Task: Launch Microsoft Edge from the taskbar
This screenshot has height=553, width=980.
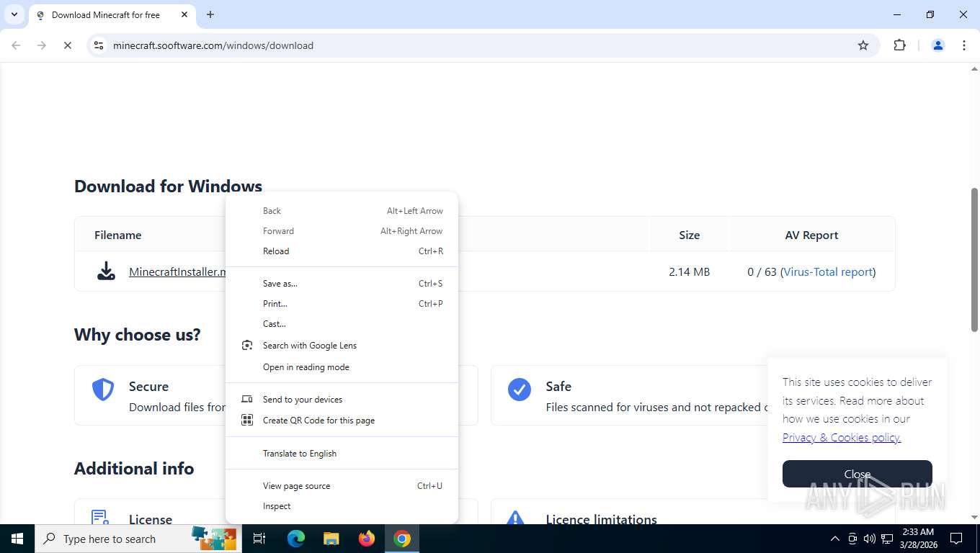Action: coord(295,539)
